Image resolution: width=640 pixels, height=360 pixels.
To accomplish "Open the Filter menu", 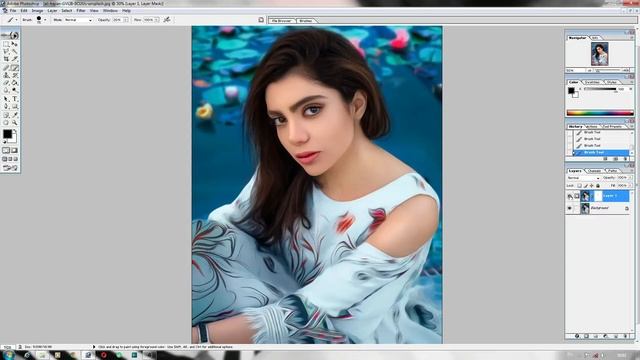I will (x=81, y=11).
